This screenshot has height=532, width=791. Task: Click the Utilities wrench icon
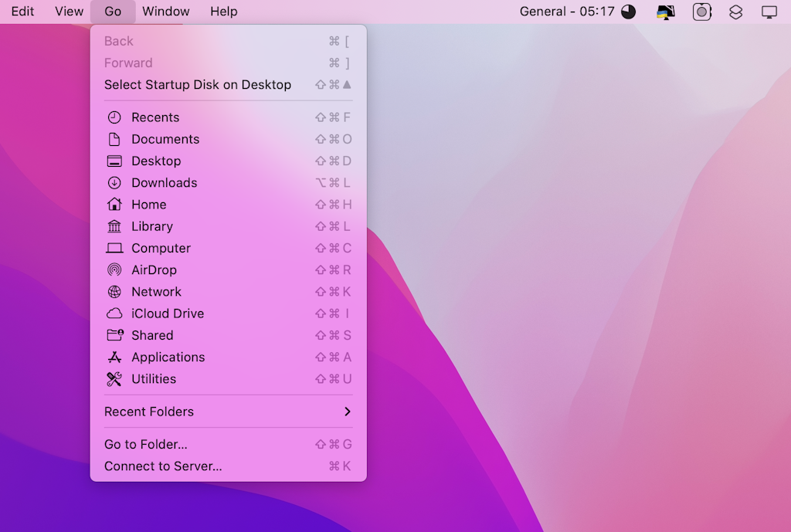pos(114,378)
